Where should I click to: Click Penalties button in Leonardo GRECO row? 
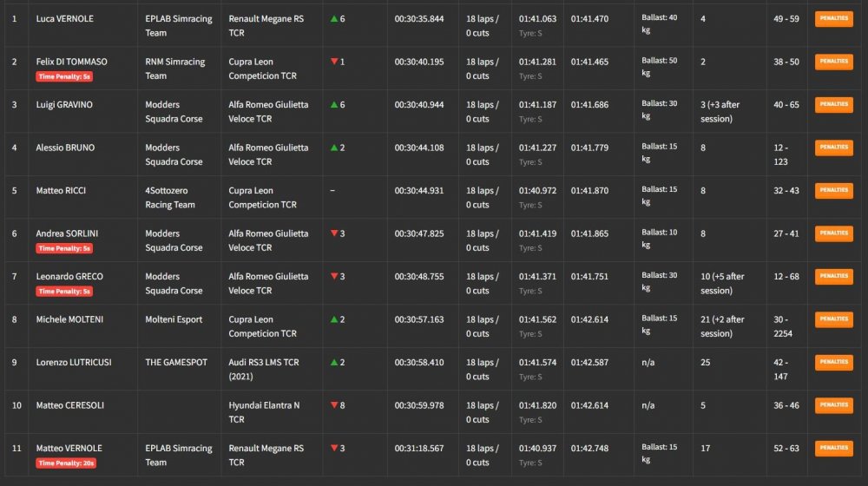point(833,276)
